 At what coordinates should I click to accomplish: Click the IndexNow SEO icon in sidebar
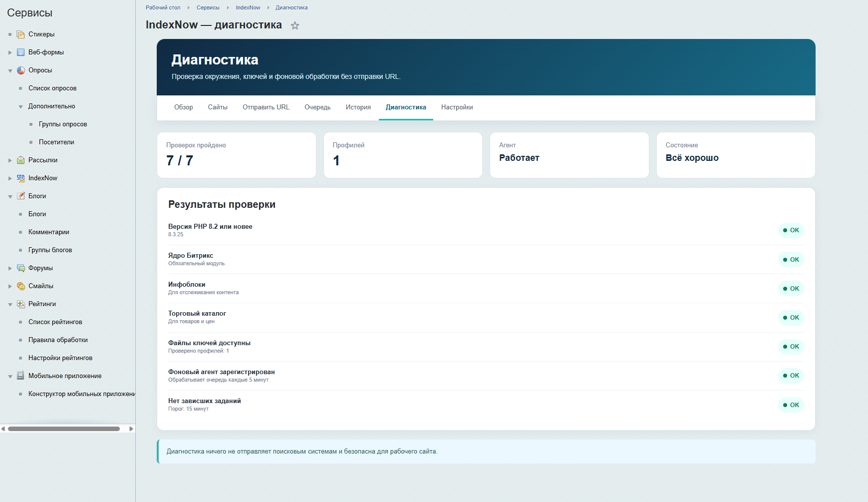[20, 178]
